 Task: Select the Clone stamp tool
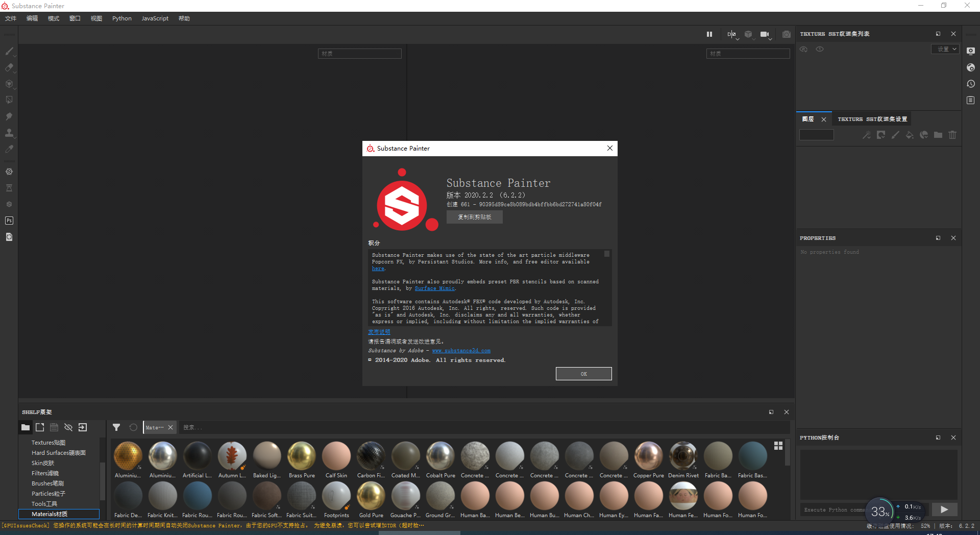(9, 133)
